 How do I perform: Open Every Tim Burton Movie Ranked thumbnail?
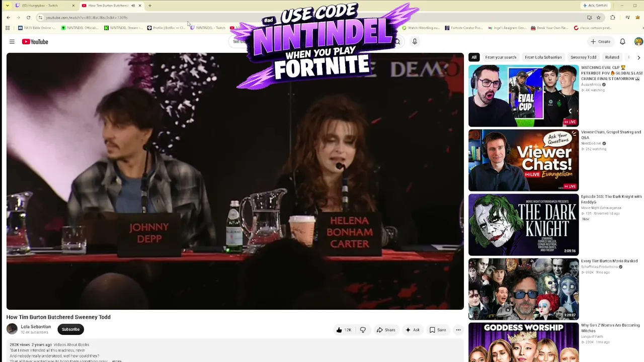pyautogui.click(x=523, y=289)
